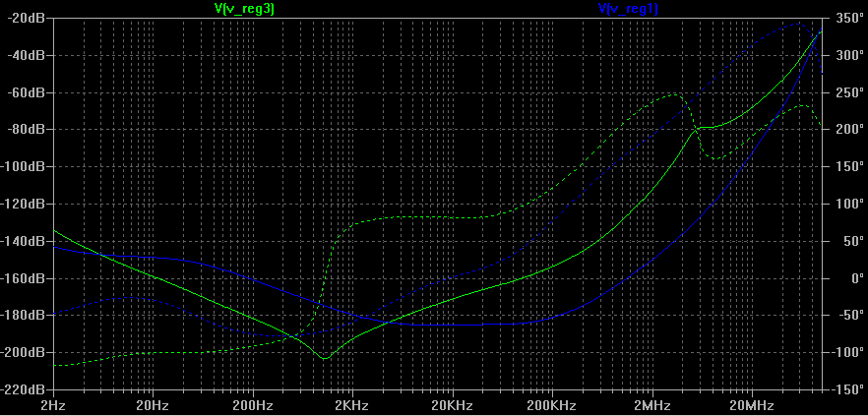Click the 200KHz frequency axis label
This screenshot has height=416, width=868.
(x=552, y=406)
